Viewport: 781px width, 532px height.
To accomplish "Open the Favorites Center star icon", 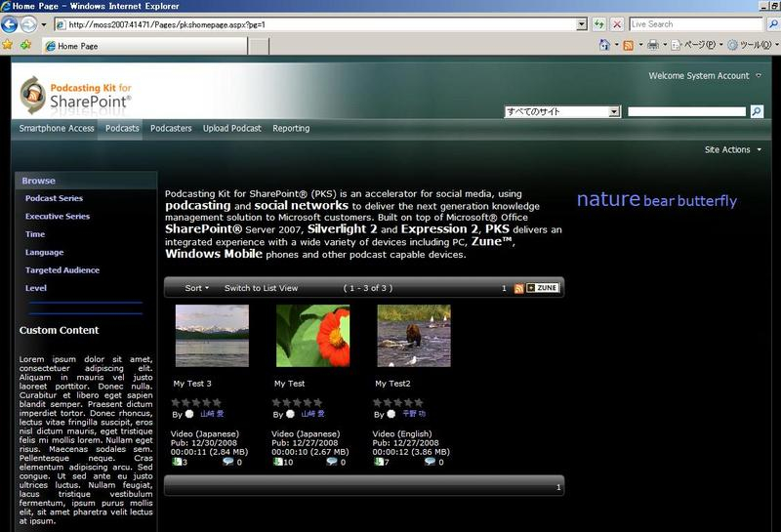I will (8, 45).
